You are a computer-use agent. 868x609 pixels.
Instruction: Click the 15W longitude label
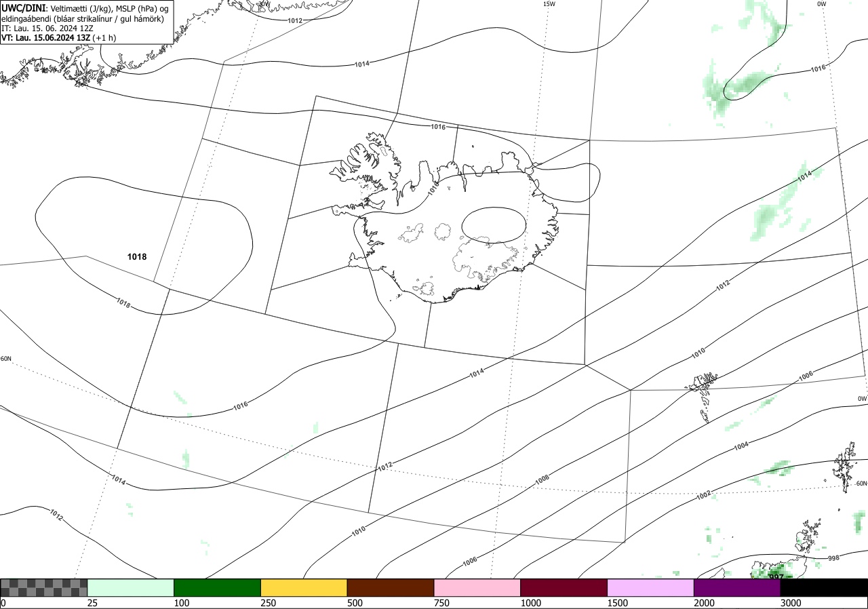tap(549, 4)
